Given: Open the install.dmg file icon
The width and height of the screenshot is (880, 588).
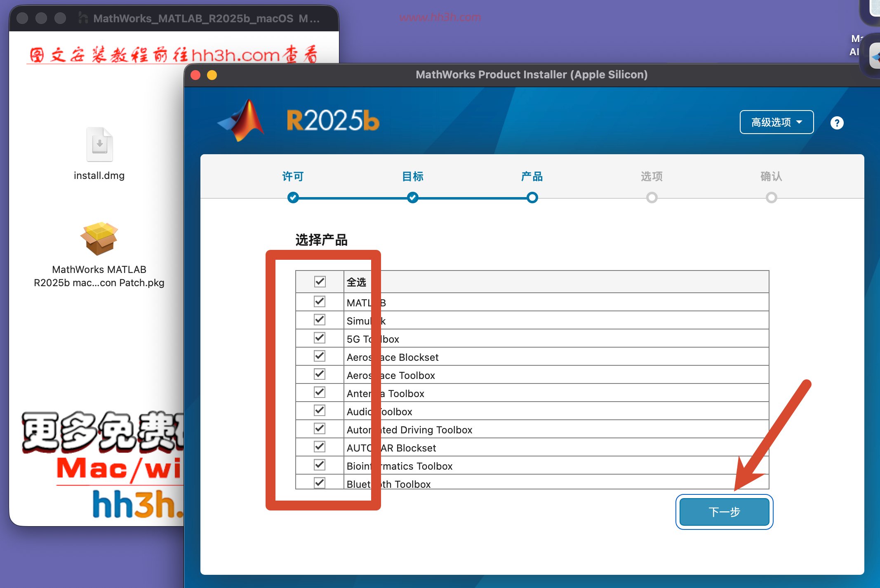Looking at the screenshot, I should point(99,144).
